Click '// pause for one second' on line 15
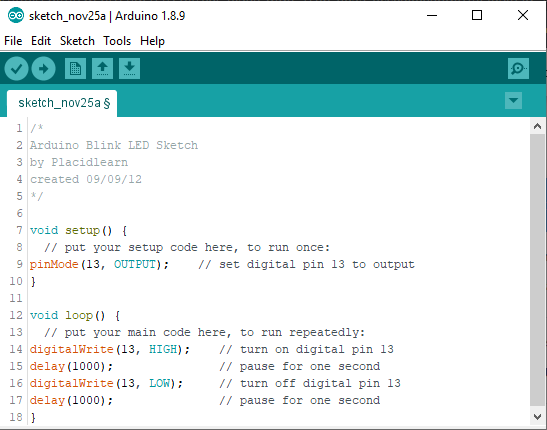547x430 pixels. click(299, 367)
